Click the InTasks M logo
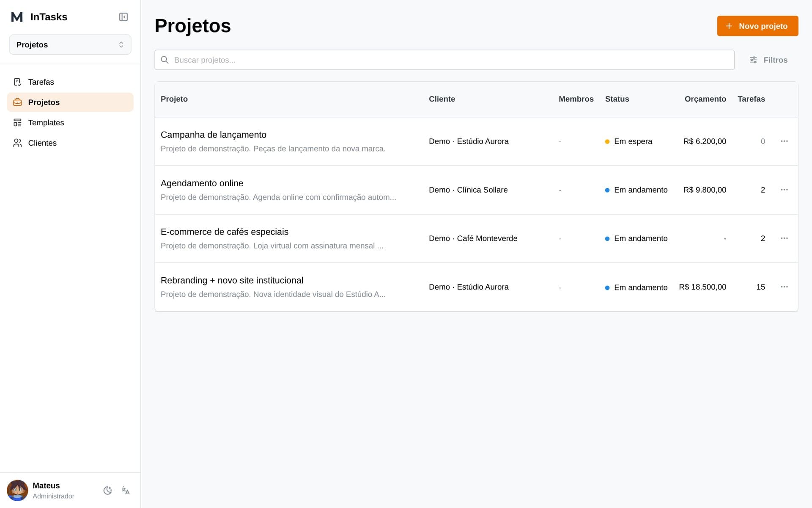This screenshot has width=812, height=508. tap(17, 17)
